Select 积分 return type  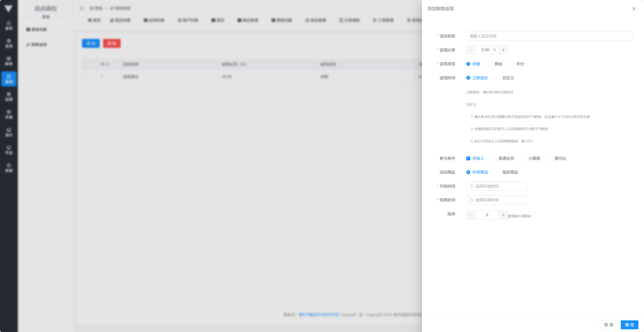click(x=512, y=64)
